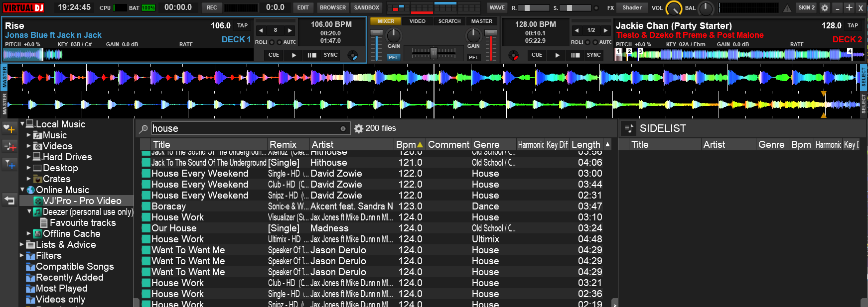This screenshot has height=307, width=868.
Task: Click the Shader FX button
Action: pyautogui.click(x=632, y=7)
